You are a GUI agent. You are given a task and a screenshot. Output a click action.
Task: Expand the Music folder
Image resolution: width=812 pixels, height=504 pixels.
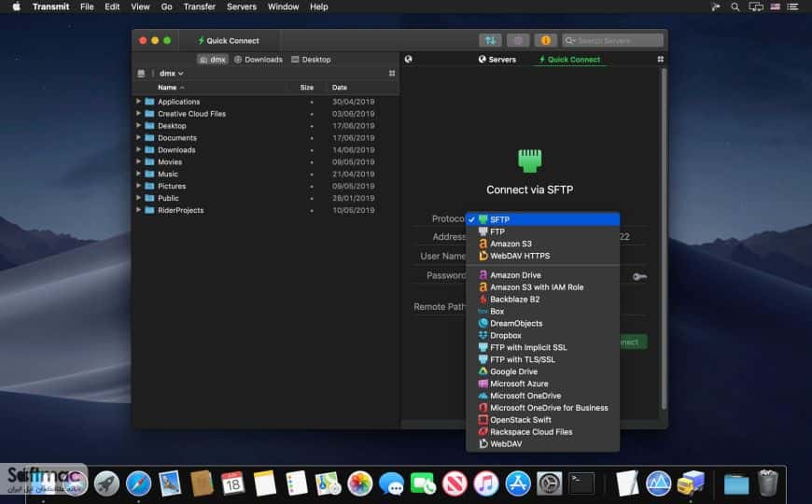(x=138, y=174)
